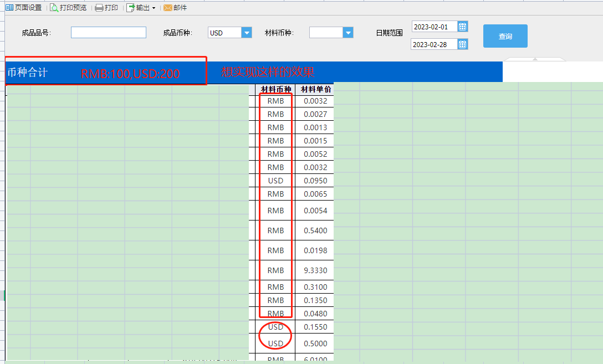The width and height of the screenshot is (603, 364).
Task: Click the 打印 printer icon
Action: pyautogui.click(x=99, y=8)
